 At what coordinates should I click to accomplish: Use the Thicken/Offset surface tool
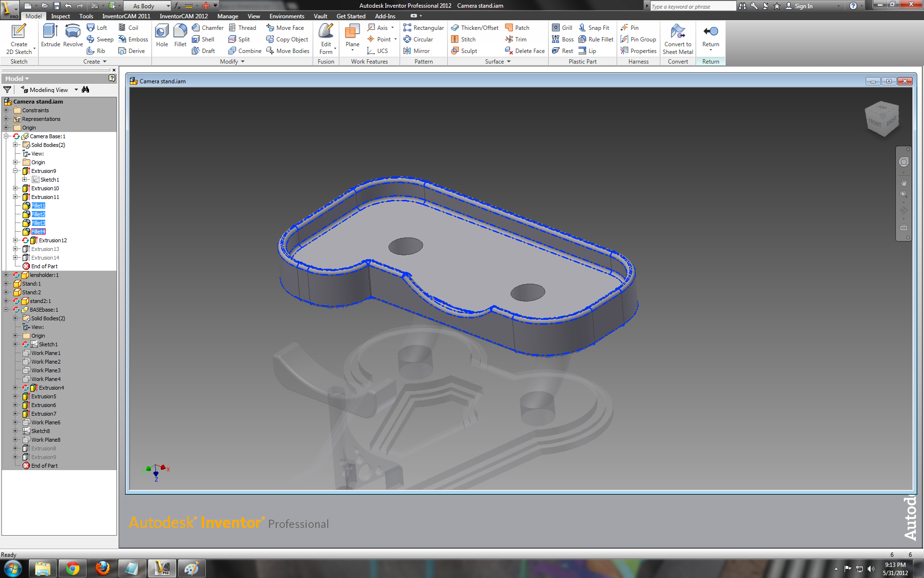[475, 27]
